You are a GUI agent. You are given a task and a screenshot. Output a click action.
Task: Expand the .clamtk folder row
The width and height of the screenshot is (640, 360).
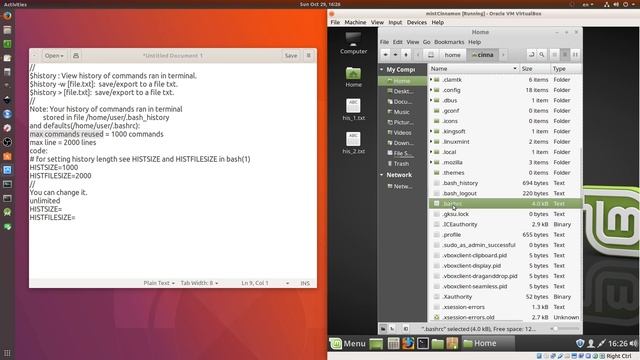[431, 80]
